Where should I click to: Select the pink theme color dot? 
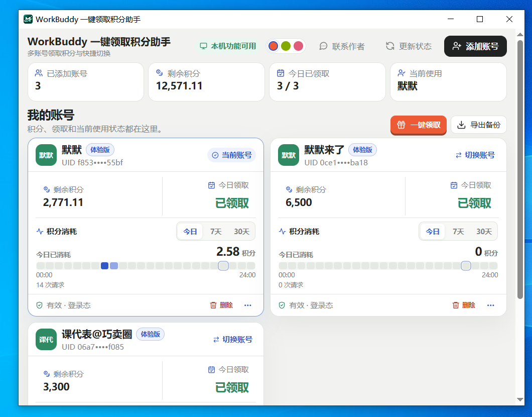click(298, 46)
